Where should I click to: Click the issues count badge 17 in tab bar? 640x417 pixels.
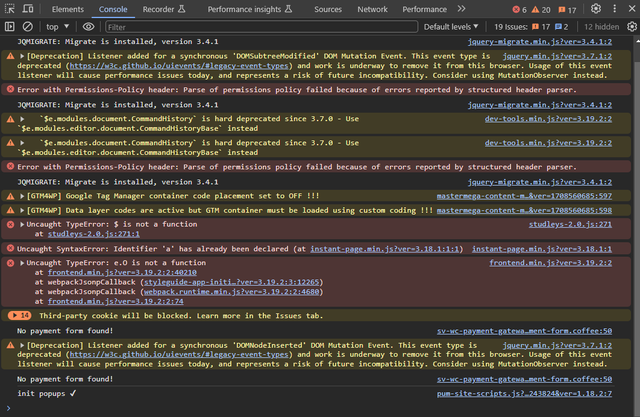coord(567,9)
